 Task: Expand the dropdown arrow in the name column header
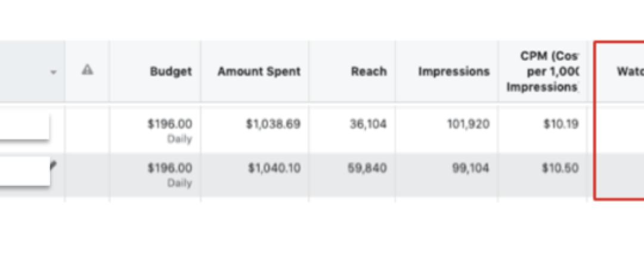coord(53,73)
